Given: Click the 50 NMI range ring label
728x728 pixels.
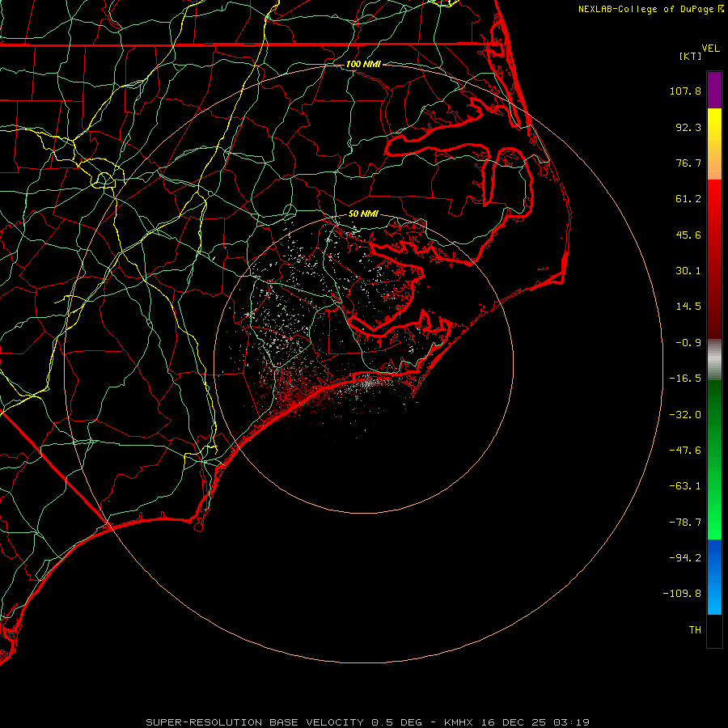Looking at the screenshot, I should point(363,214).
